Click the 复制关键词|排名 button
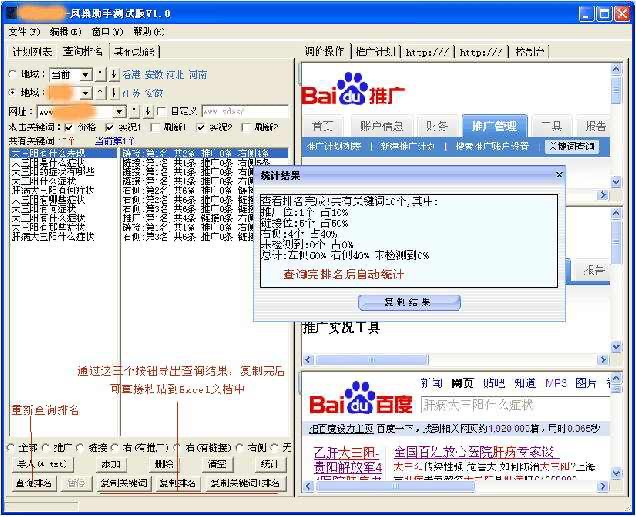Viewport: 636px width, 517px height. click(245, 483)
